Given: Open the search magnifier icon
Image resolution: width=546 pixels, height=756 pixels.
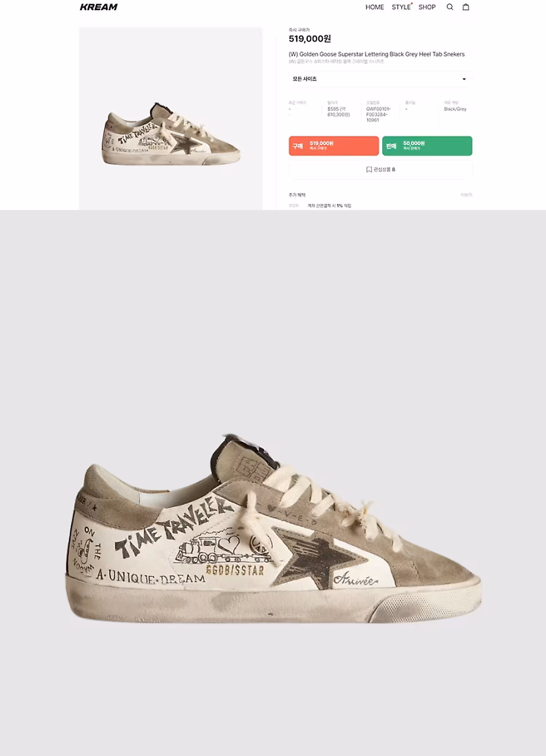Looking at the screenshot, I should (450, 7).
